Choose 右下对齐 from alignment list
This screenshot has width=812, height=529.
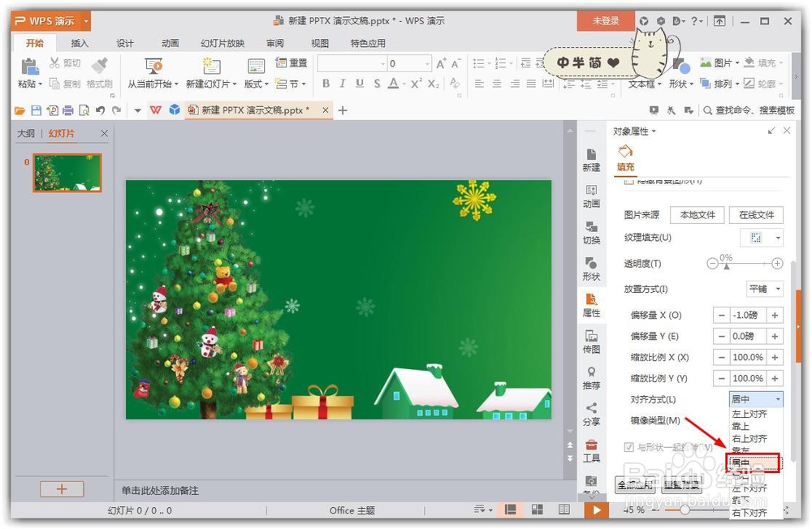(x=749, y=513)
